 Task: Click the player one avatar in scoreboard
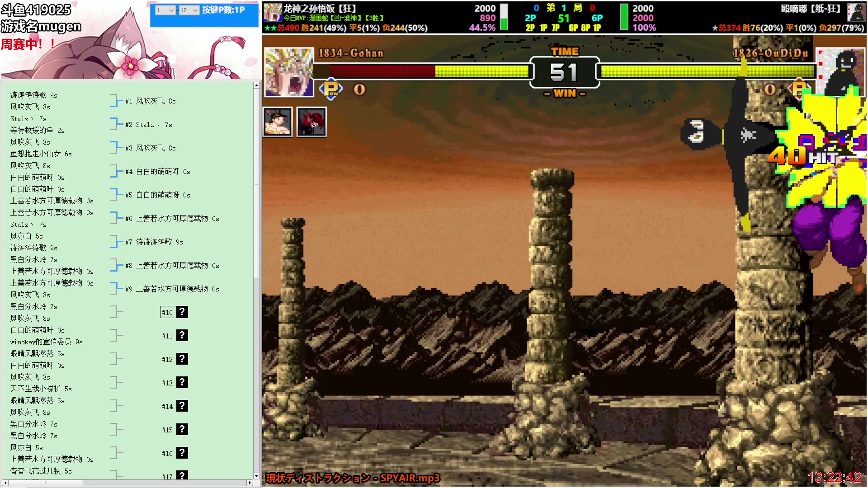pyautogui.click(x=273, y=12)
